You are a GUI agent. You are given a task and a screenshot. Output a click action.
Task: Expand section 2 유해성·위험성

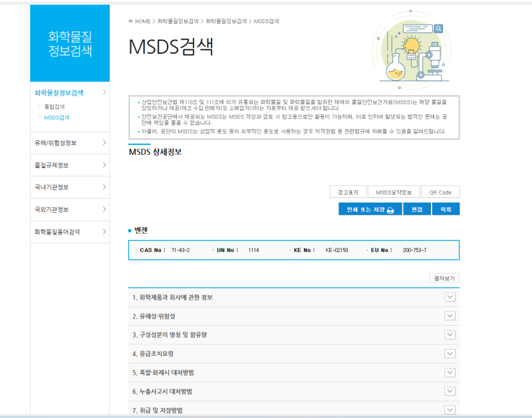pos(450,316)
